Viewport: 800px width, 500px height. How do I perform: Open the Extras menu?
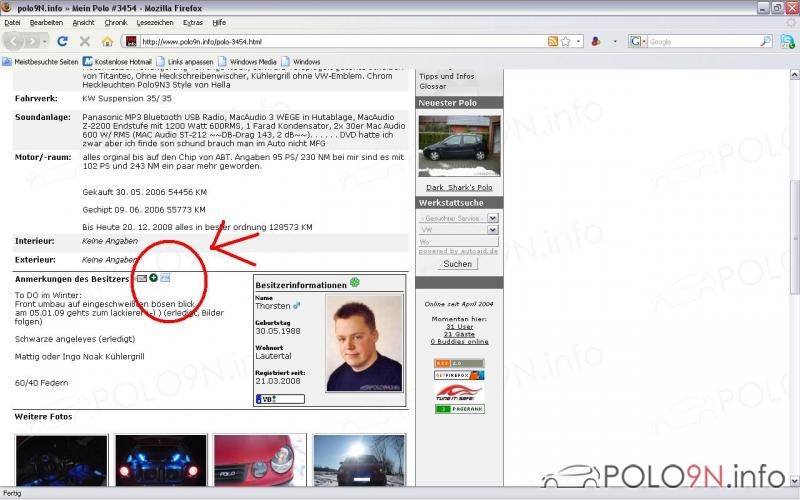192,22
